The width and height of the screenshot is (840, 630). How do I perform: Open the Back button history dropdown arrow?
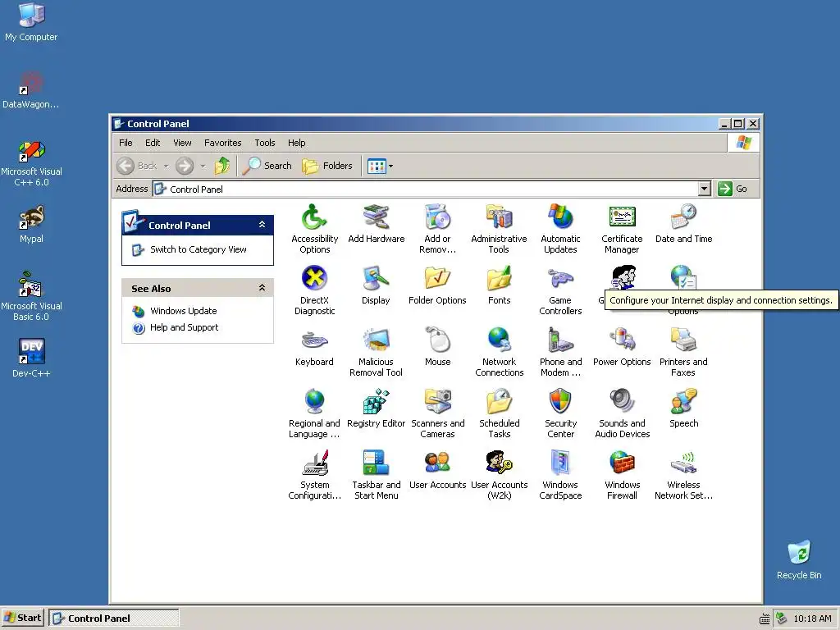tap(166, 166)
